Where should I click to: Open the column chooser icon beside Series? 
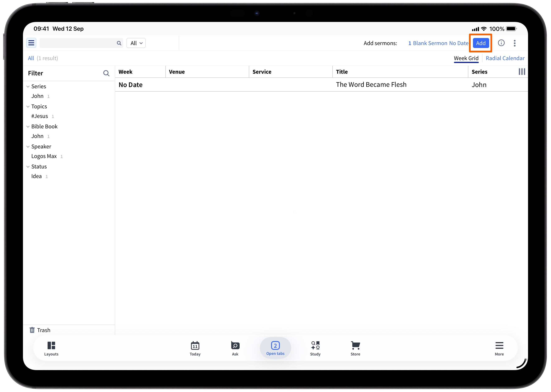[522, 72]
